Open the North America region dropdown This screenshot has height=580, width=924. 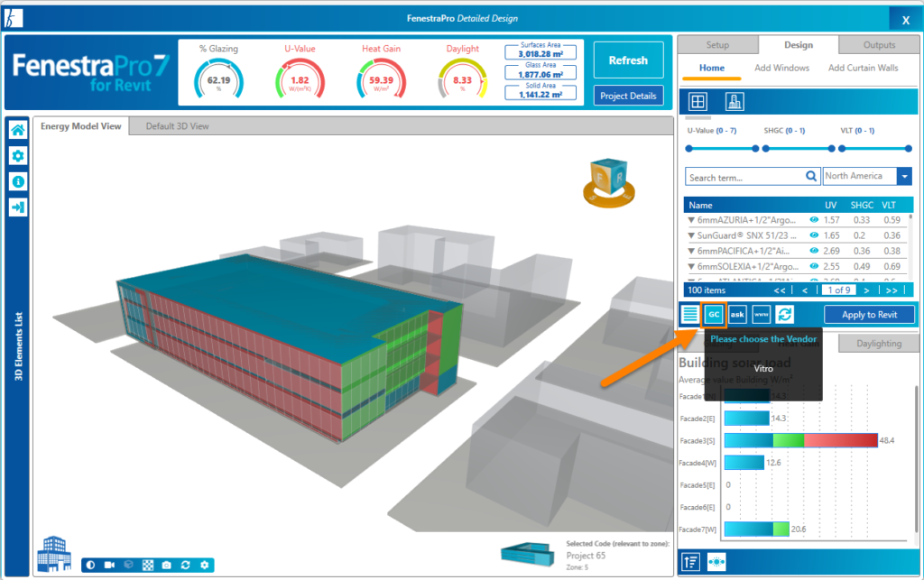click(x=904, y=176)
